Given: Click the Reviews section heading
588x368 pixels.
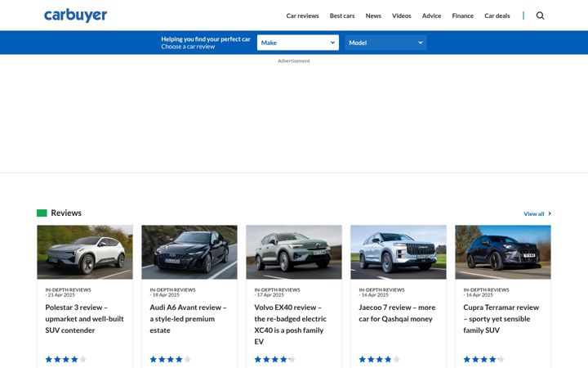Looking at the screenshot, I should point(66,213).
